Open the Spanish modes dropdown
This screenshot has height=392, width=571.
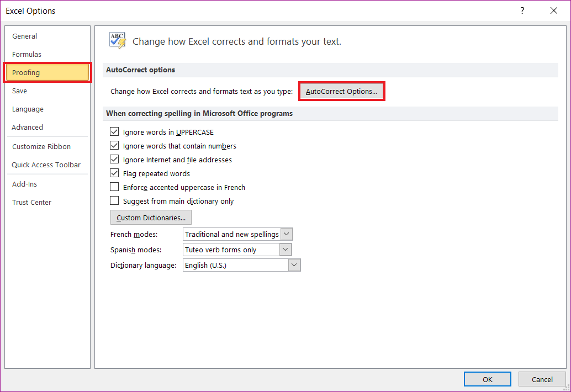click(286, 250)
